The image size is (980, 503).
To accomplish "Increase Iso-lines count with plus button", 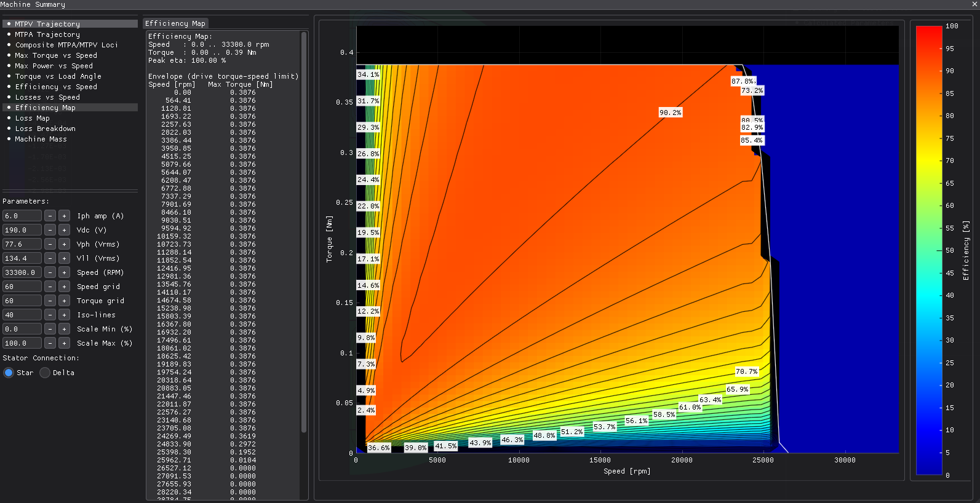I will pos(64,315).
